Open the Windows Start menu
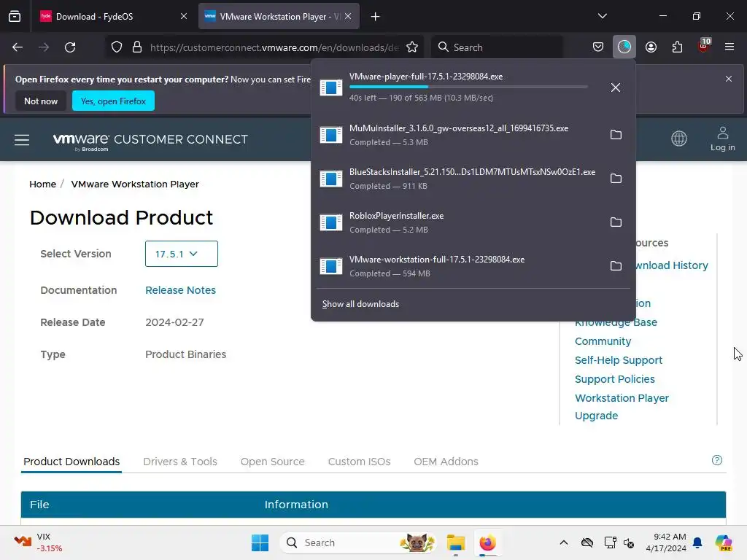The width and height of the screenshot is (747, 560). (260, 542)
